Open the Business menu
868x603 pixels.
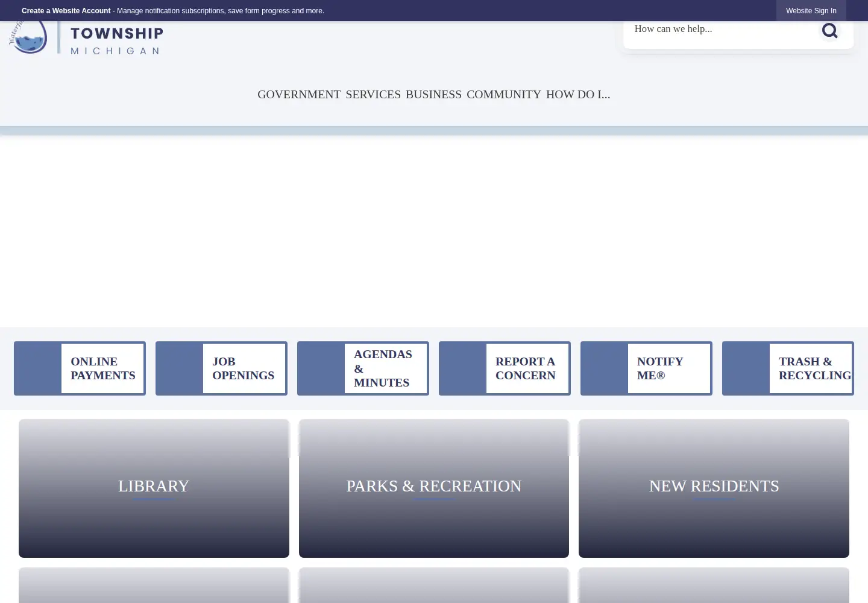coord(433,95)
